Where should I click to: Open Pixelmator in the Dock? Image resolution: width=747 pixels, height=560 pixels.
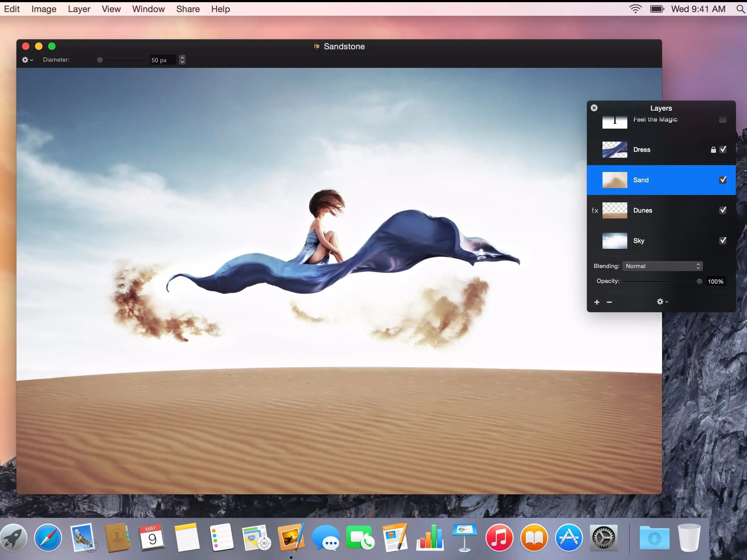tap(291, 537)
